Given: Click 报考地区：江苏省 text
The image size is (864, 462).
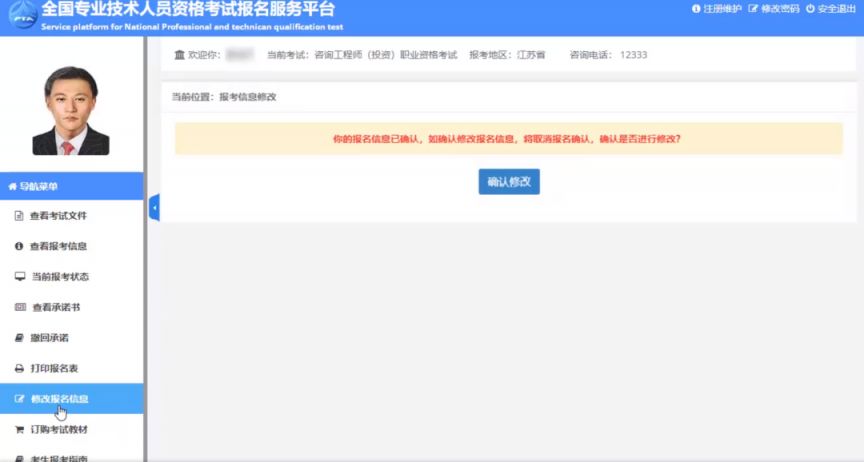Looking at the screenshot, I should click(x=507, y=55).
